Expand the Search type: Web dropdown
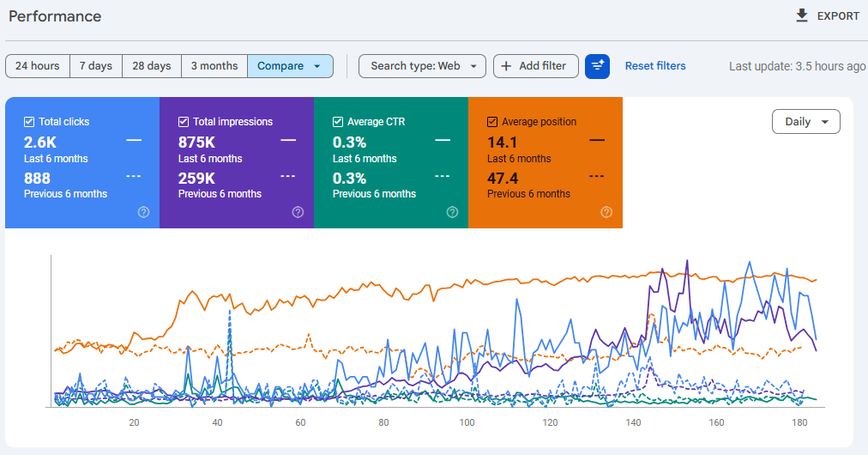This screenshot has width=868, height=455. 422,66
